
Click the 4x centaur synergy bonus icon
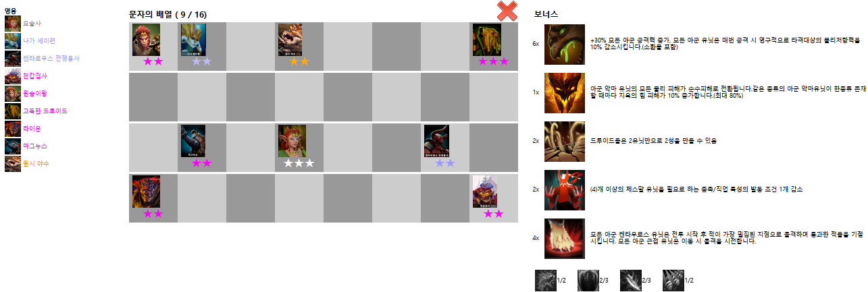click(x=565, y=238)
